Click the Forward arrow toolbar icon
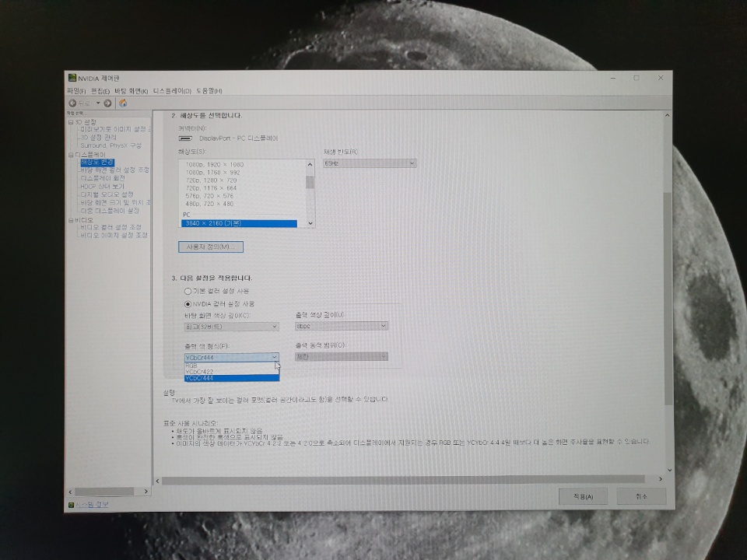This screenshot has height=560, width=747. click(x=107, y=103)
